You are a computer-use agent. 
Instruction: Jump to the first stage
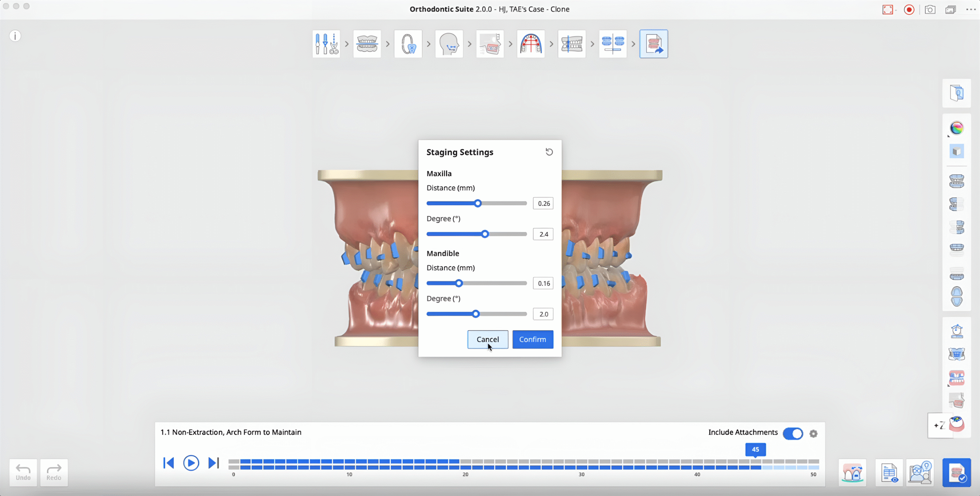(x=168, y=463)
